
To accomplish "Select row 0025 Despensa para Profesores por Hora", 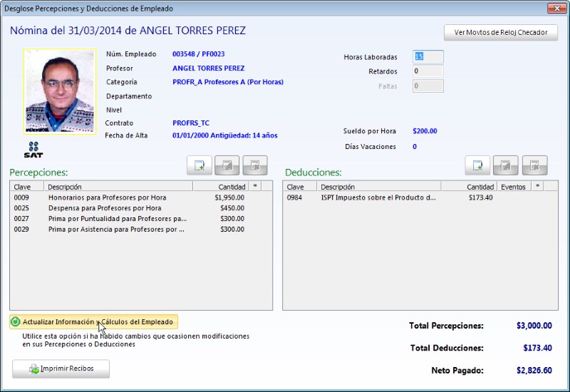I will [x=140, y=208].
